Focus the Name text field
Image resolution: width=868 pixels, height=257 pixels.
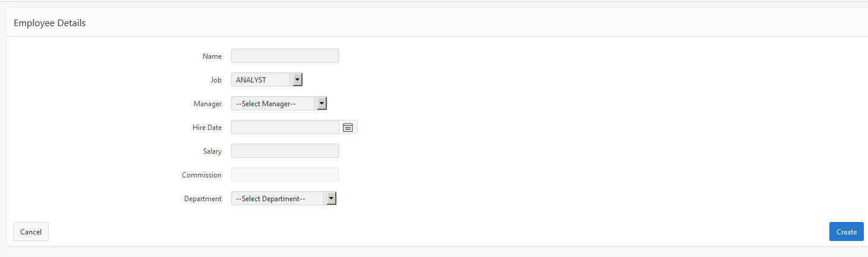click(x=285, y=56)
